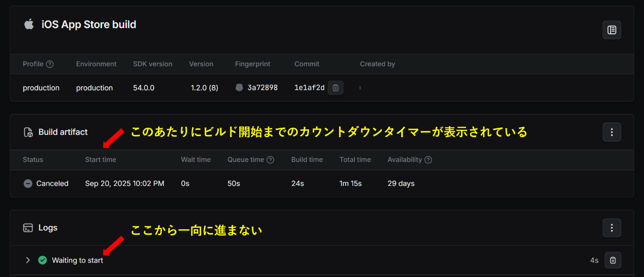The height and width of the screenshot is (277, 644).
Task: Click the version value 1.2.0 (8)
Action: pyautogui.click(x=205, y=88)
